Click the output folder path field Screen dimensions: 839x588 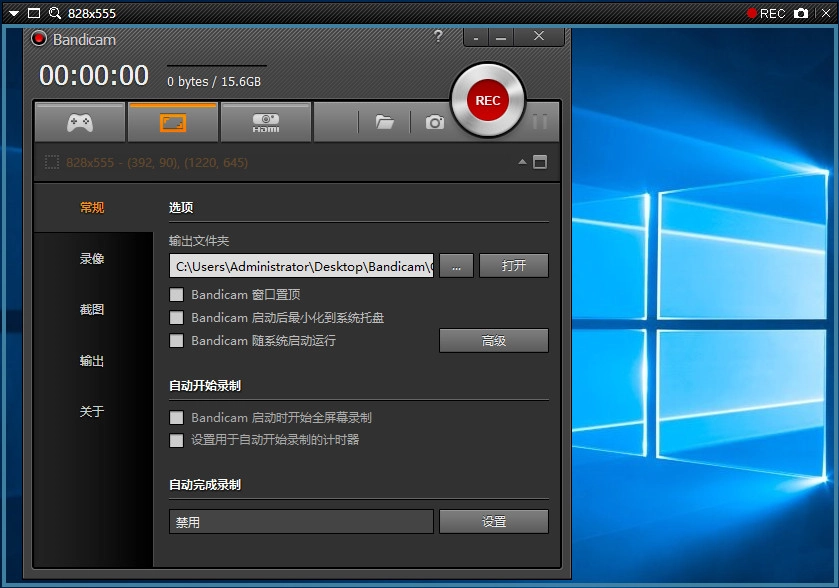pyautogui.click(x=300, y=265)
